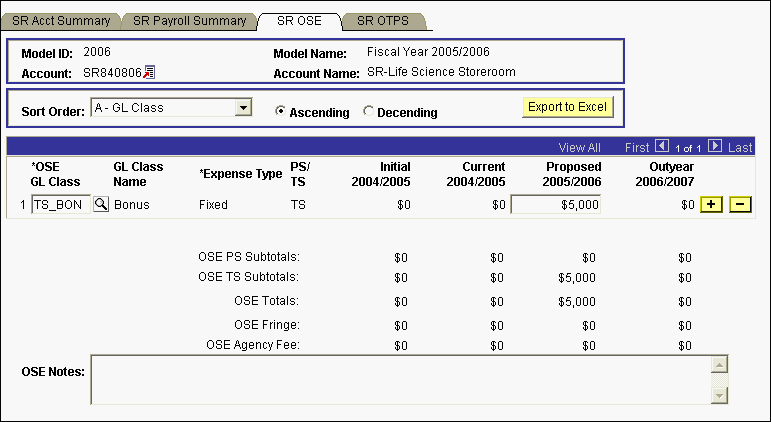Click the next row arrow icon
The image size is (771, 422).
pyautogui.click(x=714, y=146)
